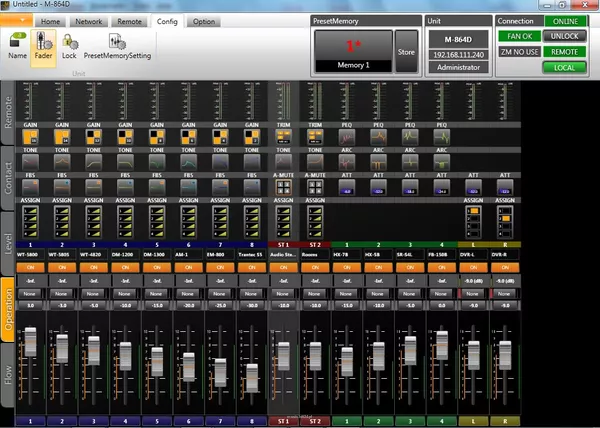This screenshot has width=600, height=428.
Task: Open A-MUTE settings for ST 2
Action: [x=315, y=187]
